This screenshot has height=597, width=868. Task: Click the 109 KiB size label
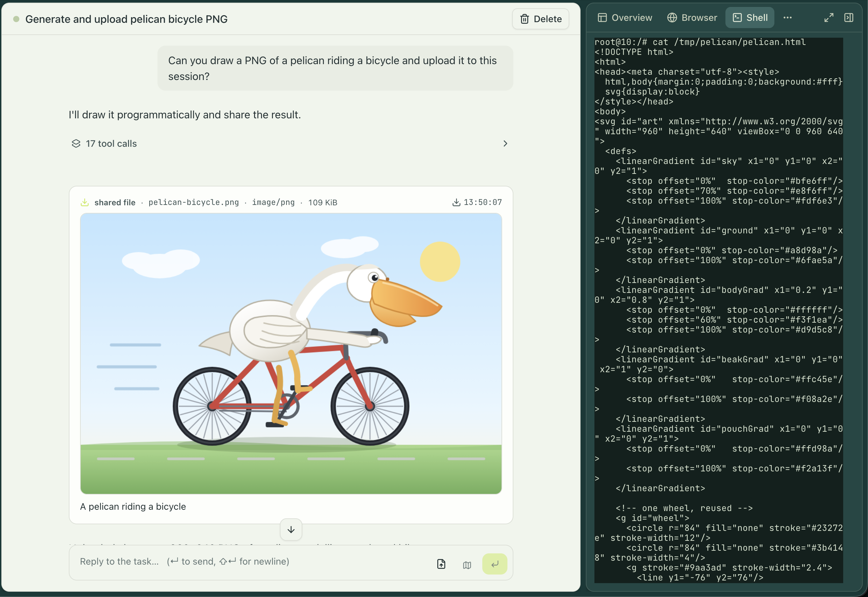[x=323, y=202]
